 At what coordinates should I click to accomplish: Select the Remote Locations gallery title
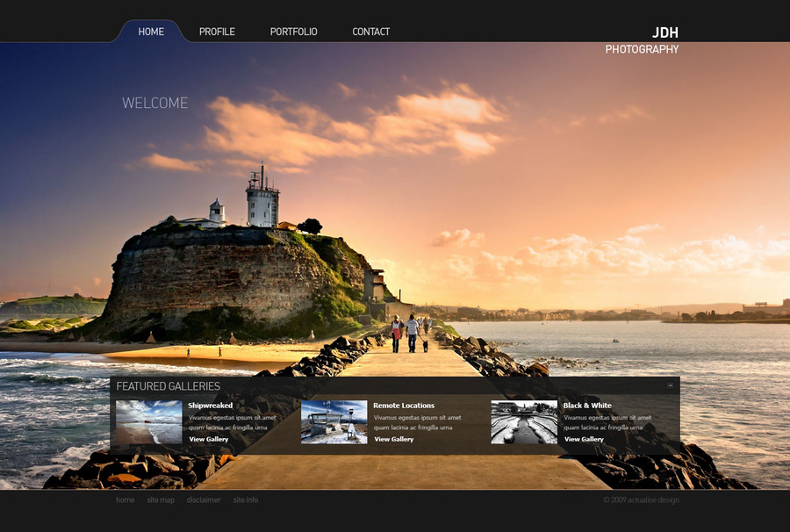404,405
